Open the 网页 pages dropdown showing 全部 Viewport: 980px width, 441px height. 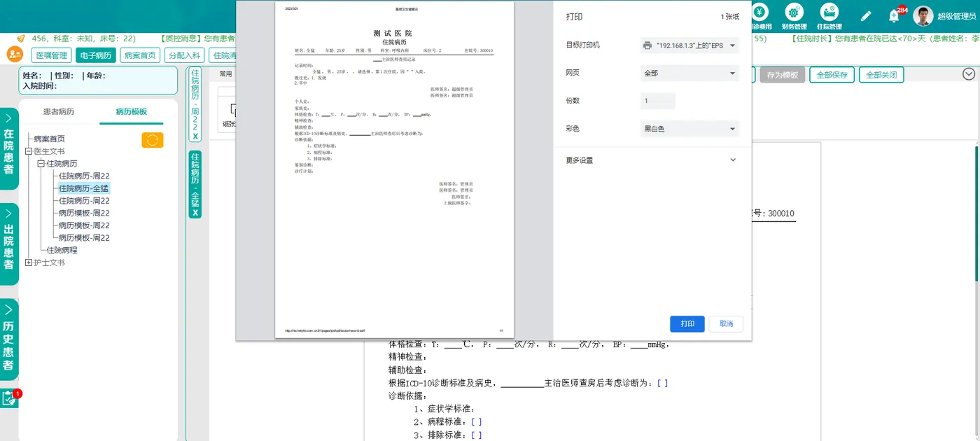point(689,73)
